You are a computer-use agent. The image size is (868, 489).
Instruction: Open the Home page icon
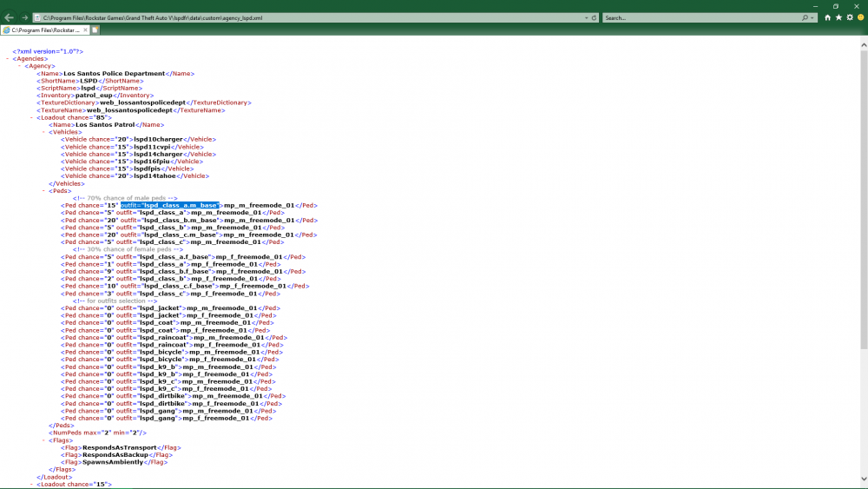828,17
